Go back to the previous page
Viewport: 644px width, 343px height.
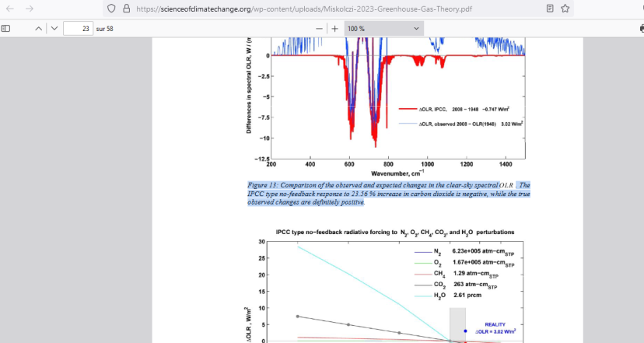pyautogui.click(x=10, y=9)
